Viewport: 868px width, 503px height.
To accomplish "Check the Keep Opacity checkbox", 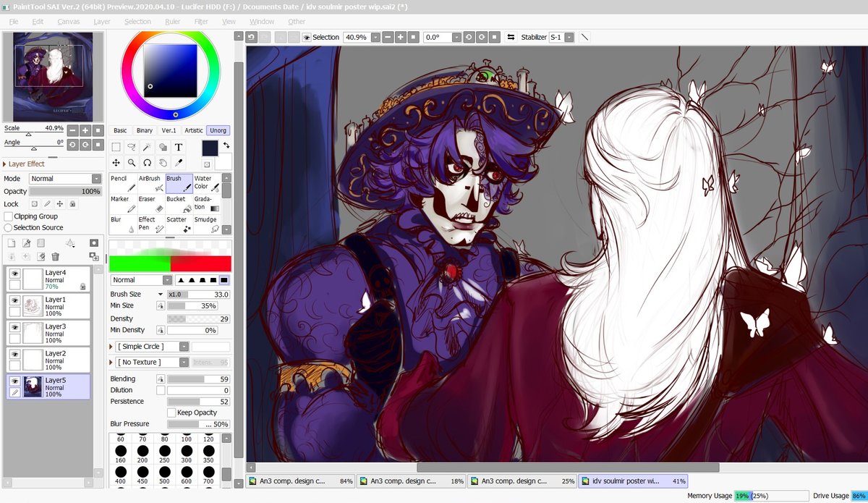I will point(171,413).
